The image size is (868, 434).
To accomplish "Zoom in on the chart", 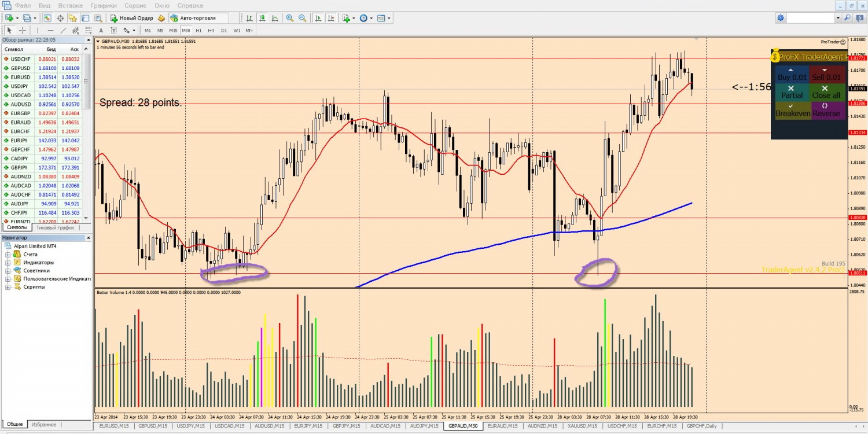I will [289, 18].
